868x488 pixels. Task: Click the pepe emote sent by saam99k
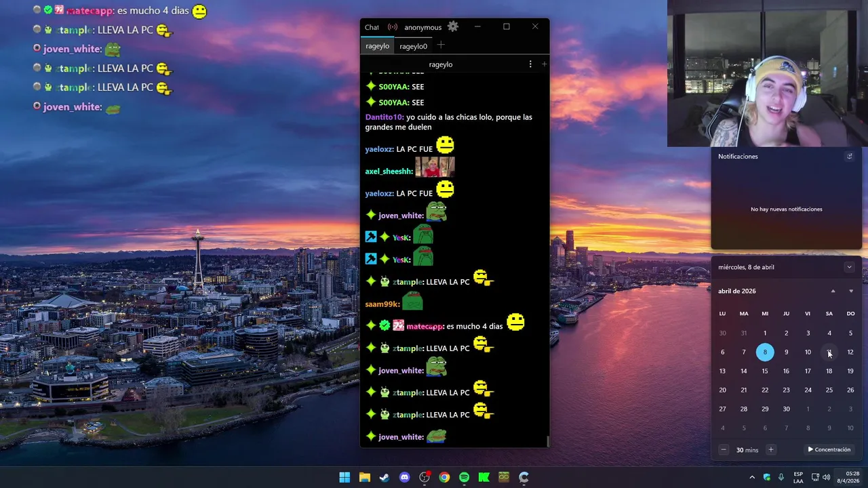point(412,300)
